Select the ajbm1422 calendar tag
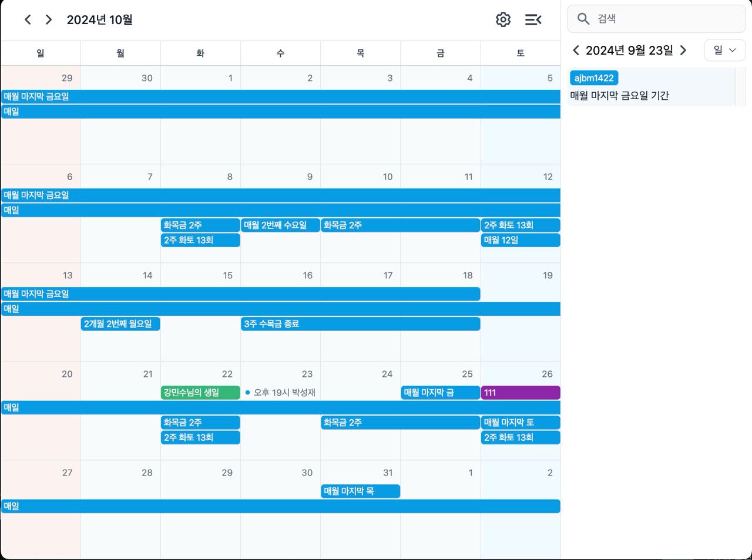 (594, 78)
